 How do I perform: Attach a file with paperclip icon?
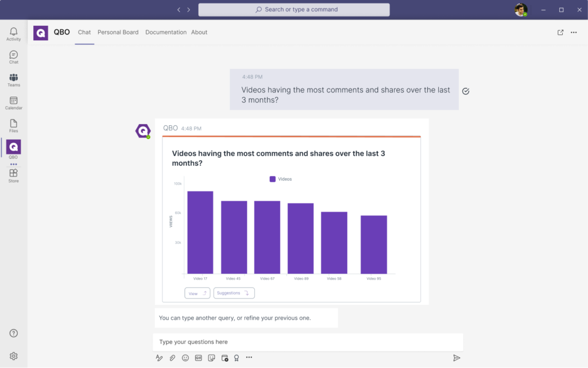click(172, 358)
